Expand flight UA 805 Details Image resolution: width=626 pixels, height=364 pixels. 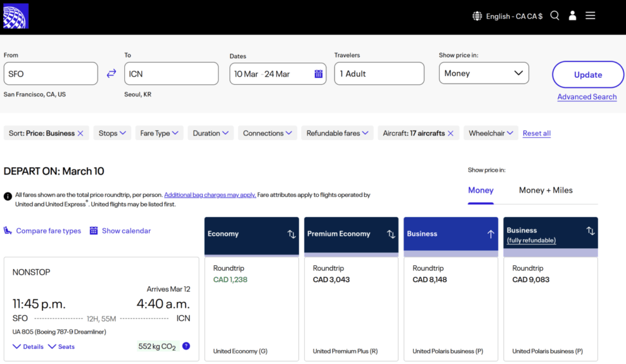pos(28,346)
